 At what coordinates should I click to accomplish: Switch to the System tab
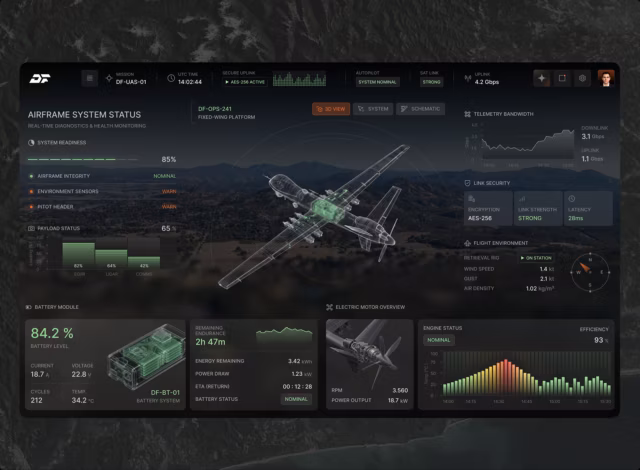click(x=373, y=109)
